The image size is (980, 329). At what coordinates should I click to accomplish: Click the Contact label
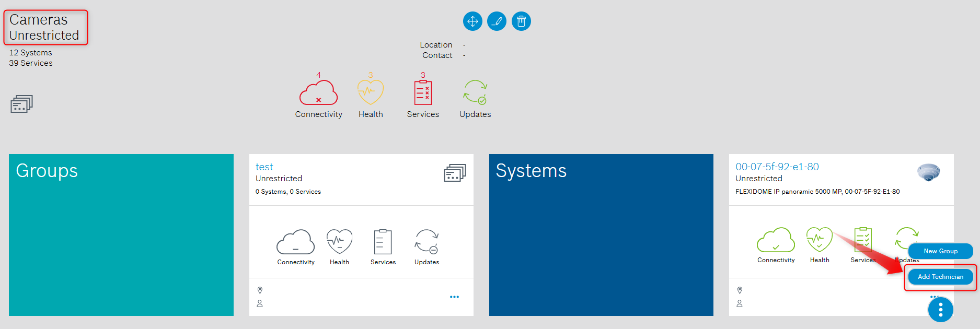pos(437,55)
